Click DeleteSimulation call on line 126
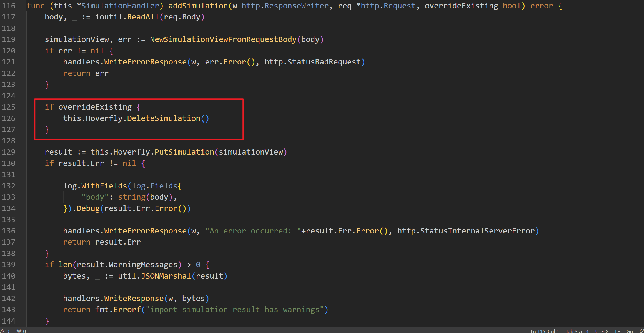The height and width of the screenshot is (333, 644). coord(164,118)
